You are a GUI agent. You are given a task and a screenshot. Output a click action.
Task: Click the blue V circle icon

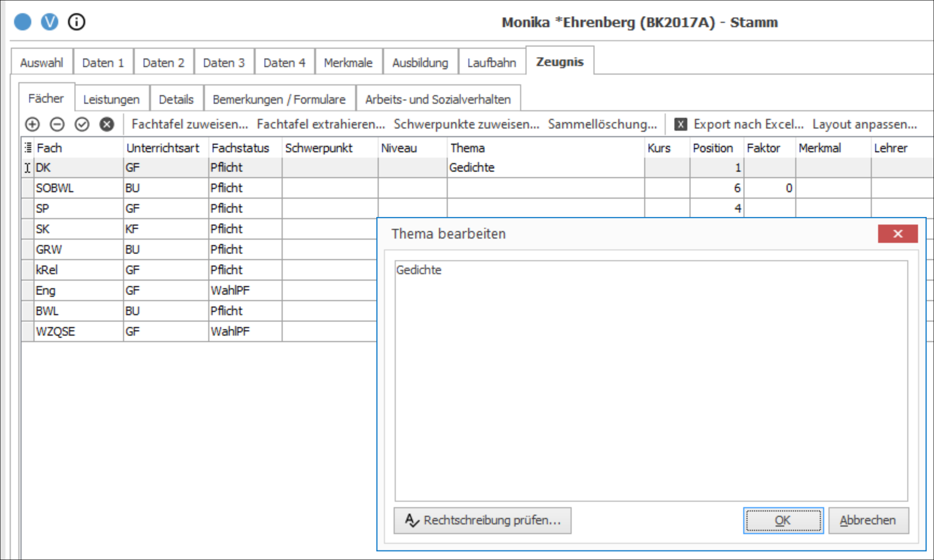click(50, 22)
